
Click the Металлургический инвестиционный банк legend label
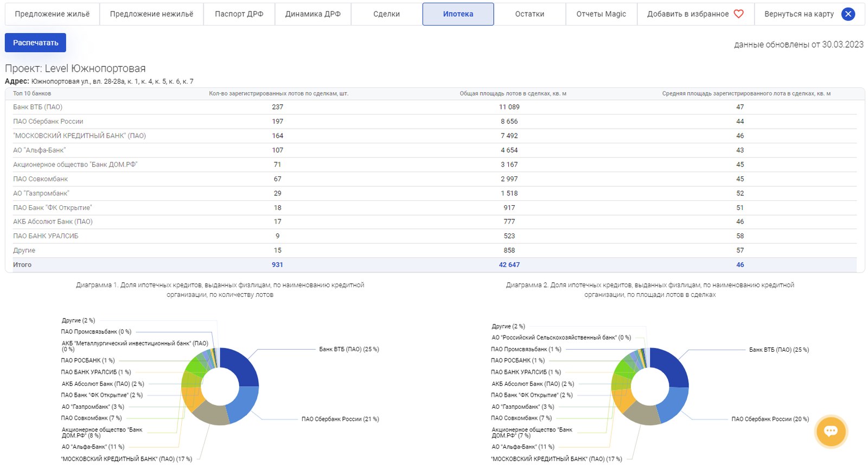[x=135, y=346]
